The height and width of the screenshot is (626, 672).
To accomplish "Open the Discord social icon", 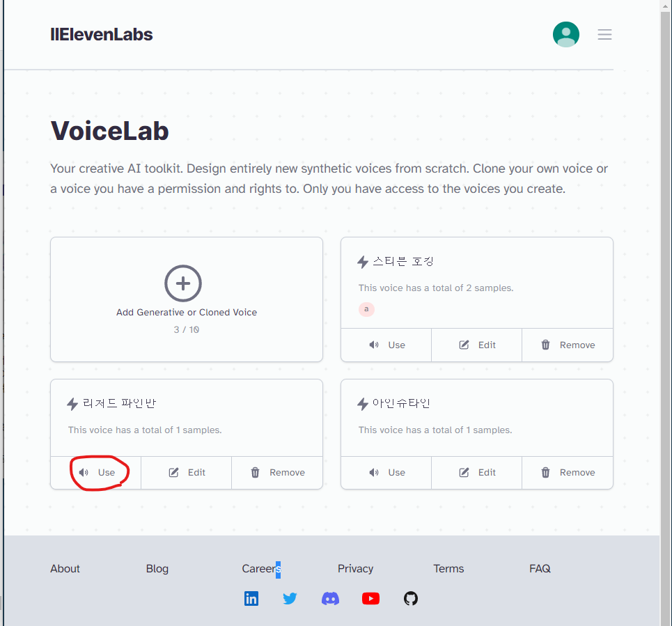I will click(x=330, y=599).
